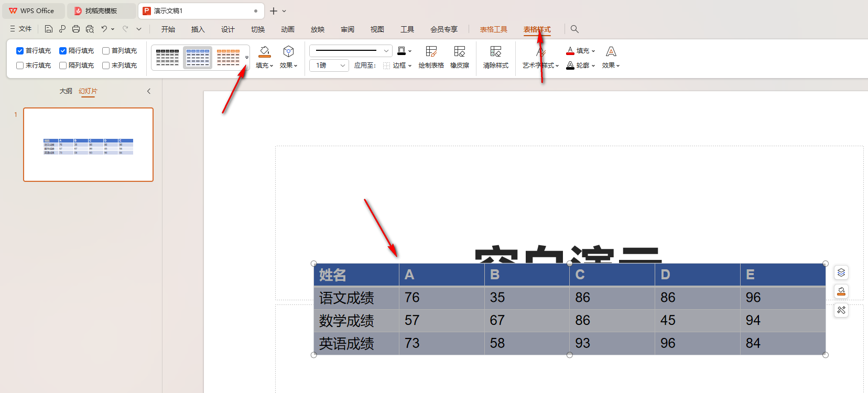Open new tab with plus icon
868x393 pixels.
coord(274,11)
